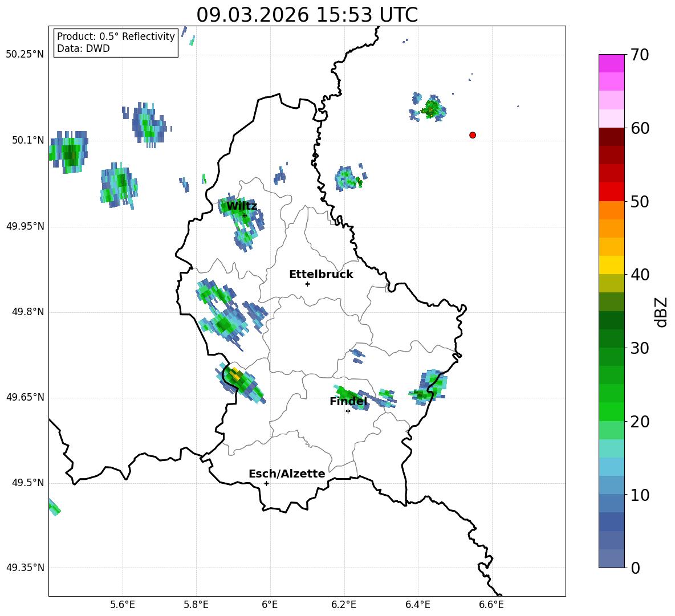Click the 70 tick label on colorbar
The width and height of the screenshot is (675, 616).
coord(641,55)
